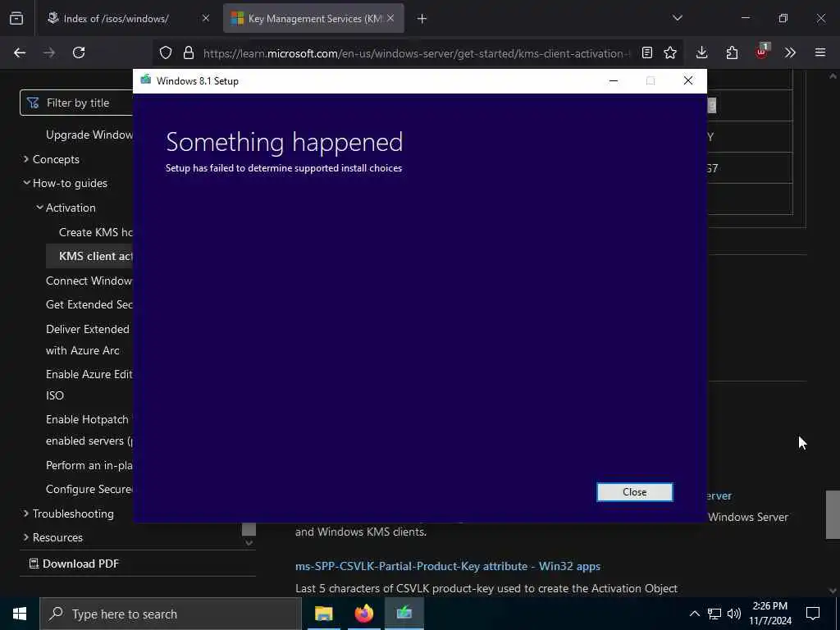Minimize the Windows 8.1 Setup window
This screenshot has height=630, width=840.
coord(614,81)
